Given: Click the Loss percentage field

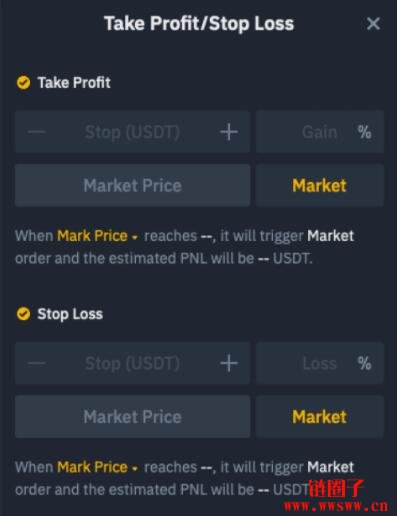Looking at the screenshot, I should click(x=320, y=363).
